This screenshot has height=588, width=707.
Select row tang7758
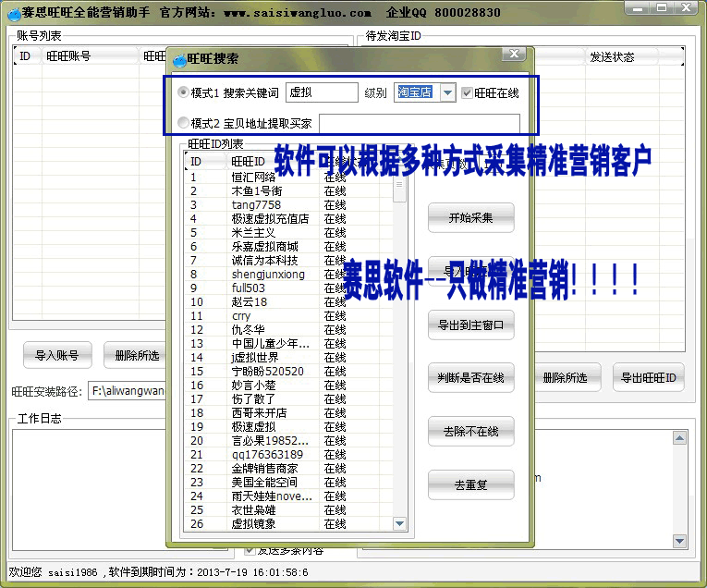[288, 205]
